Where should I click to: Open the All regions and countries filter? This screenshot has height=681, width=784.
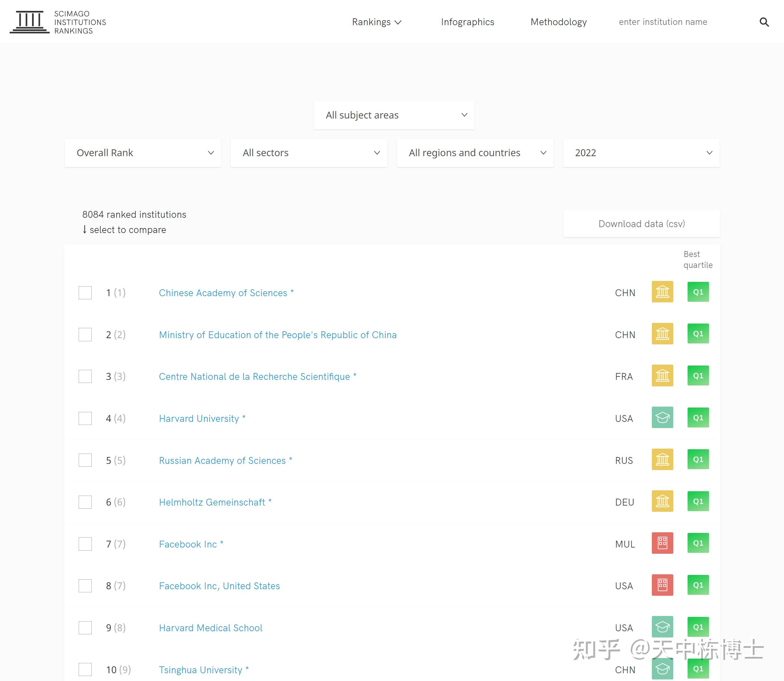475,153
